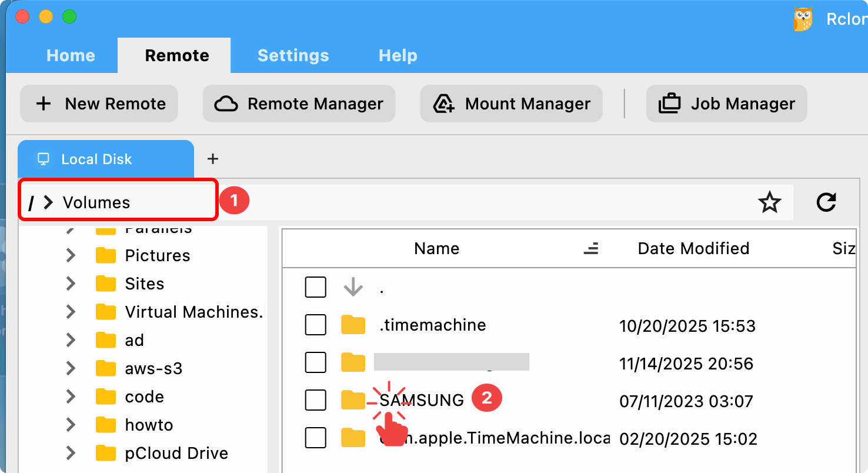This screenshot has width=868, height=473.
Task: Navigate to root by clicking the / breadcrumb
Action: click(31, 202)
